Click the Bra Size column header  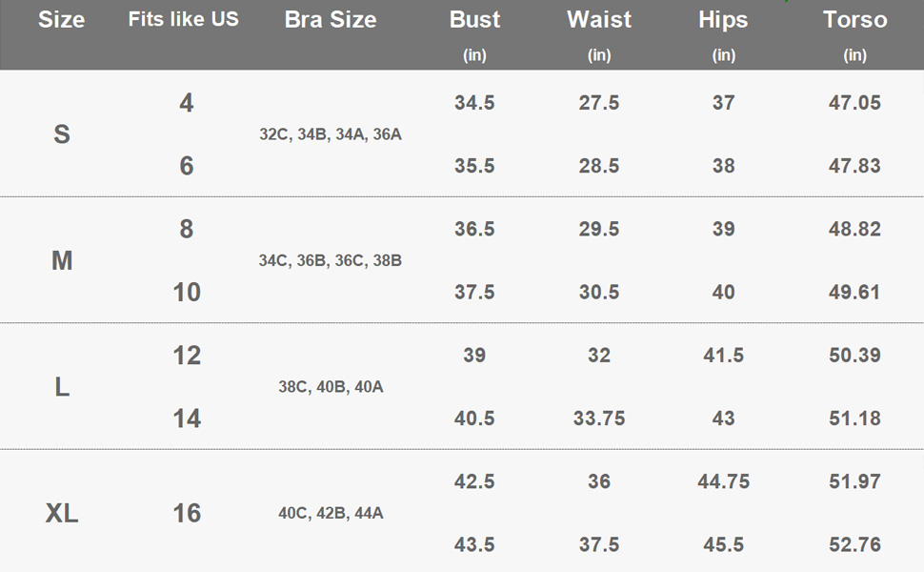(x=330, y=20)
